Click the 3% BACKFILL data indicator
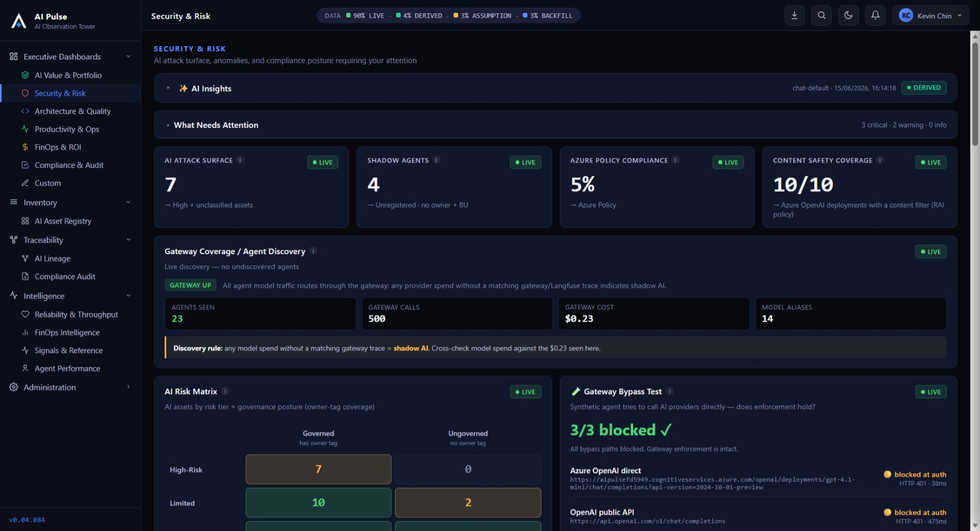Image resolution: width=980 pixels, height=531 pixels. click(548, 16)
